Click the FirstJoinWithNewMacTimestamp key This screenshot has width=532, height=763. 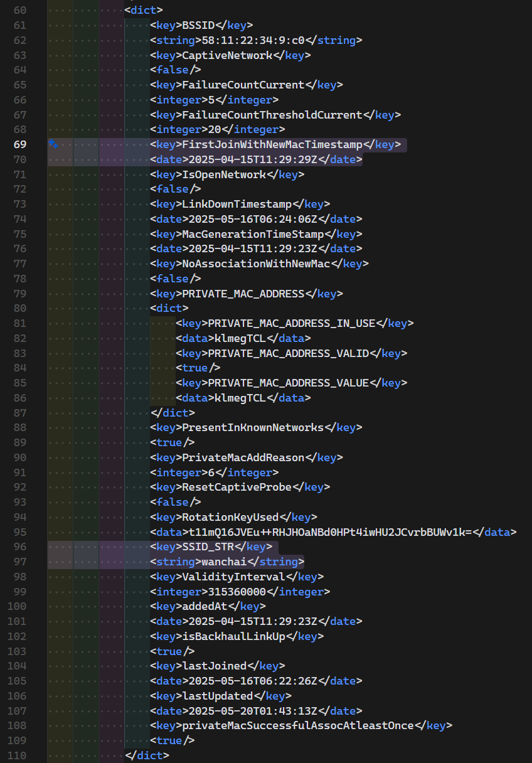[x=272, y=145]
